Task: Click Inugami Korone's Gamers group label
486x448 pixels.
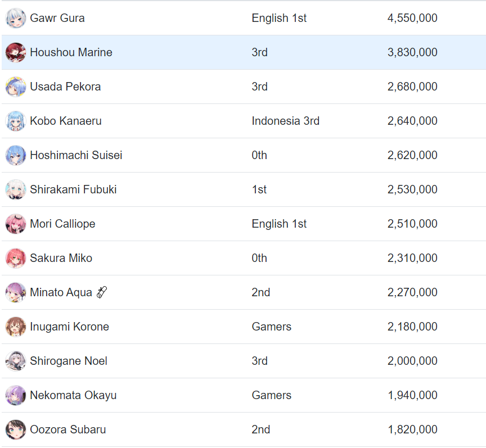Action: 271,327
